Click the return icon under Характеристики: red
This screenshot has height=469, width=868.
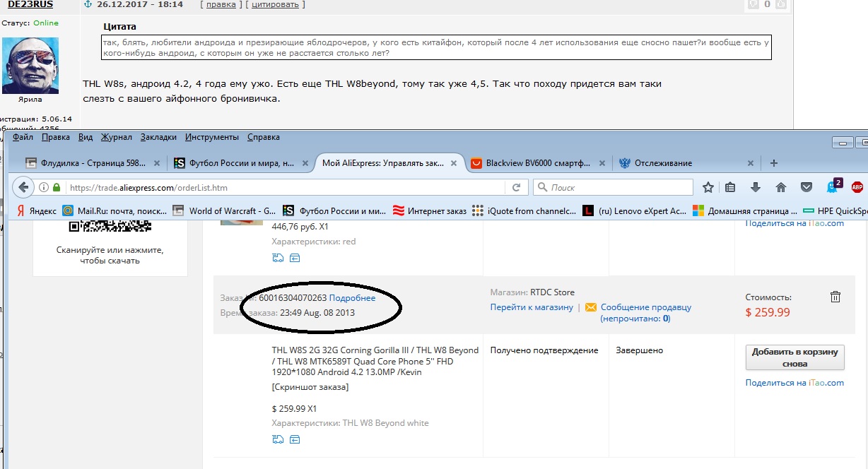[x=295, y=258]
